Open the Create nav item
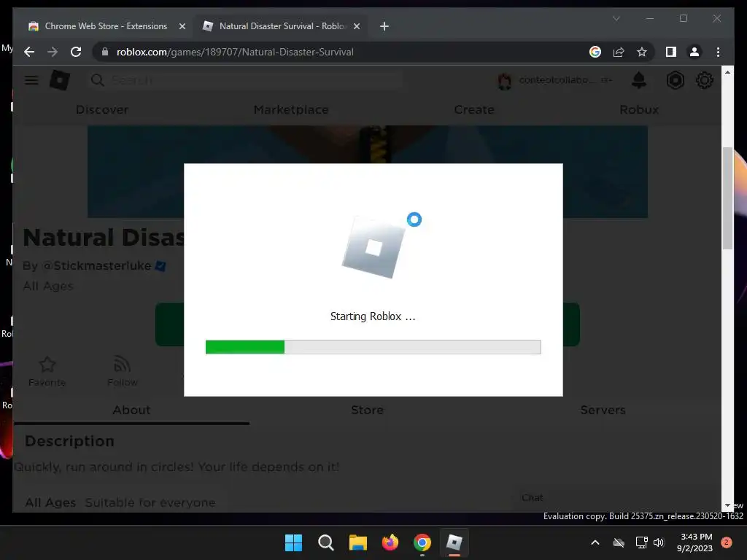The image size is (747, 560). pos(474,109)
